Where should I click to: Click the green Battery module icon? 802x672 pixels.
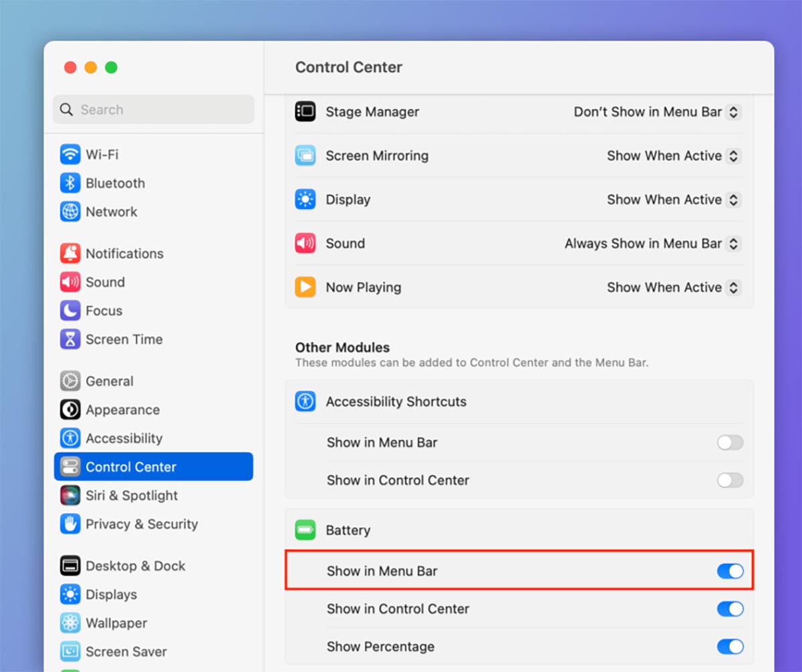[305, 530]
